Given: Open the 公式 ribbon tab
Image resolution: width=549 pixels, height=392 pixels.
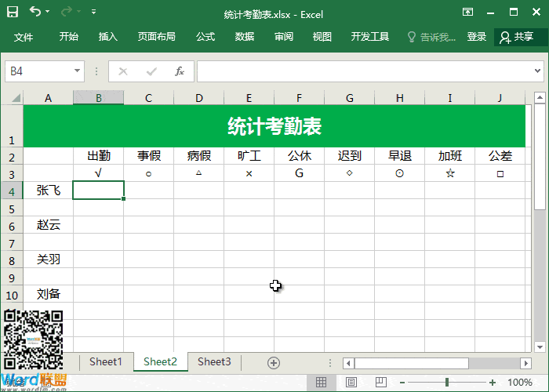Looking at the screenshot, I should pyautogui.click(x=205, y=36).
